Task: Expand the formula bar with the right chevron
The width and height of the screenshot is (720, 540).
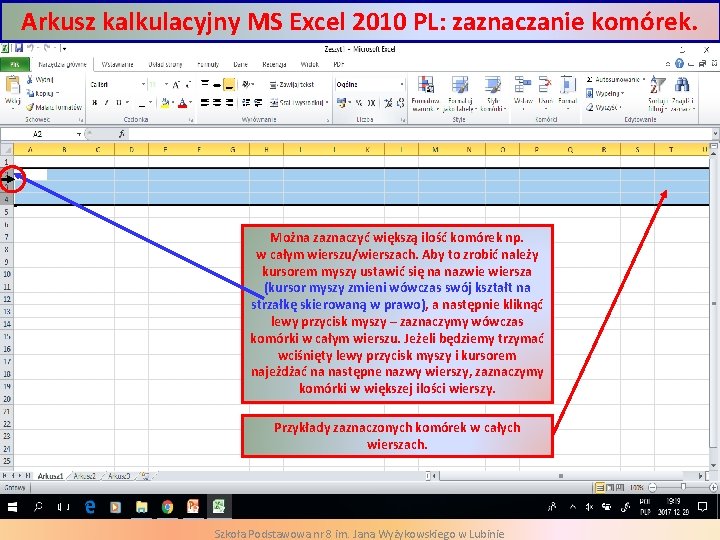Action: pyautogui.click(x=715, y=134)
